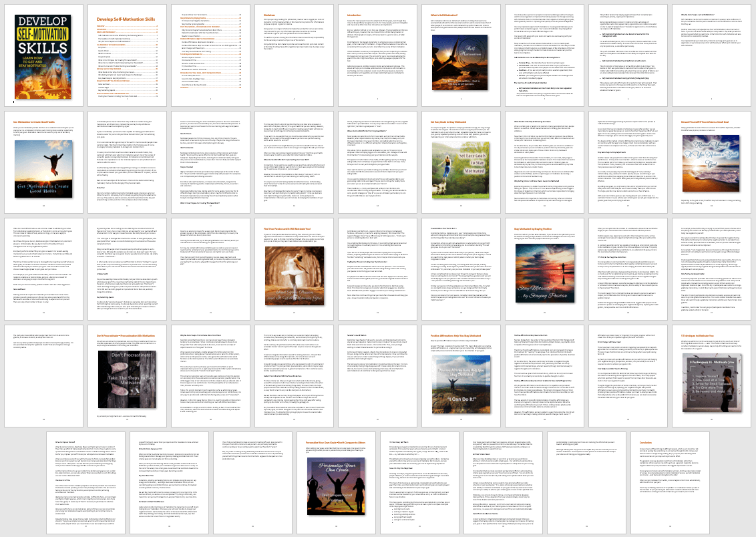Click the Conclusion heading
Image resolution: width=756 pixels, height=537 pixels.
(x=646, y=443)
